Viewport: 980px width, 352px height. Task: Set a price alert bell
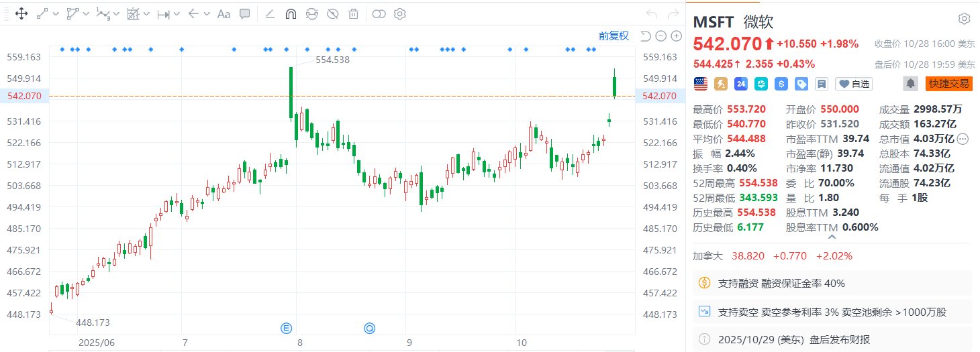tap(911, 84)
